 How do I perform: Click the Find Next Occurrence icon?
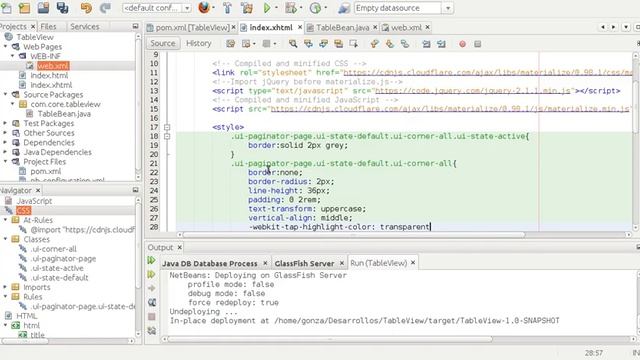click(323, 44)
